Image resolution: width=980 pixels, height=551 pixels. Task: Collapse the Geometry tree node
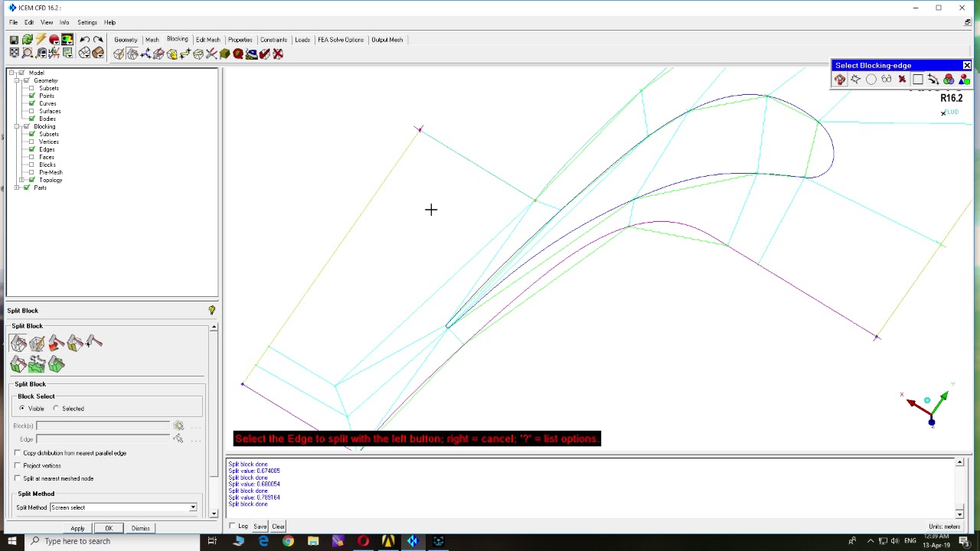[17, 80]
